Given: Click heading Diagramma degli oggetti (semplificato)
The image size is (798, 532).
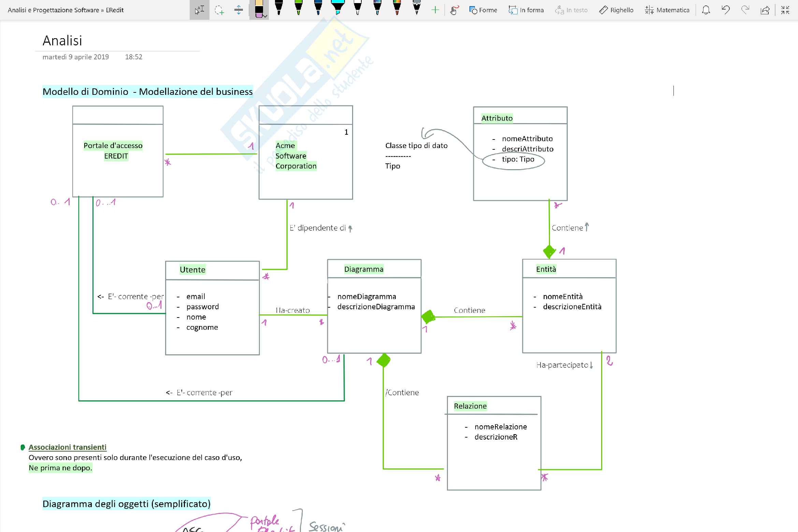Looking at the screenshot, I should pyautogui.click(x=127, y=504).
